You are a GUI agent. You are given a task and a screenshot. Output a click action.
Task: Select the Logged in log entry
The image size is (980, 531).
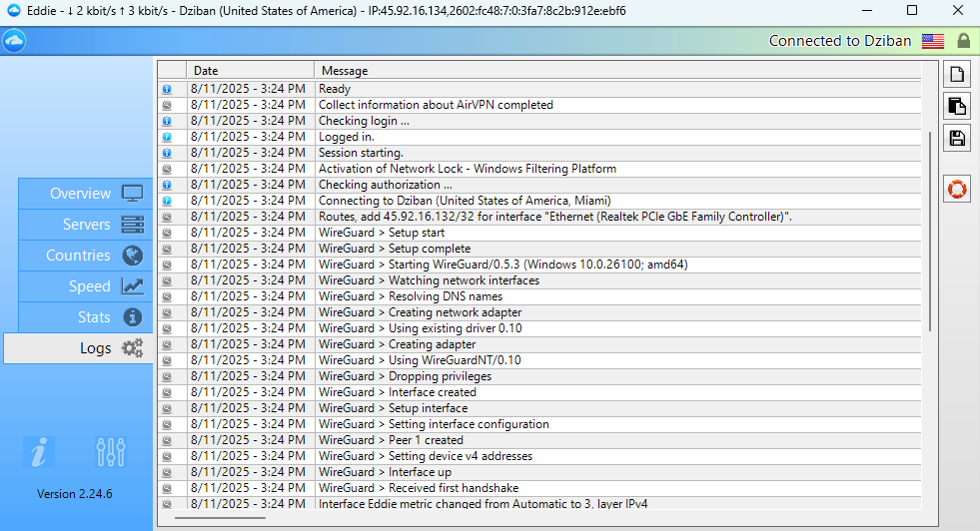pyautogui.click(x=539, y=137)
